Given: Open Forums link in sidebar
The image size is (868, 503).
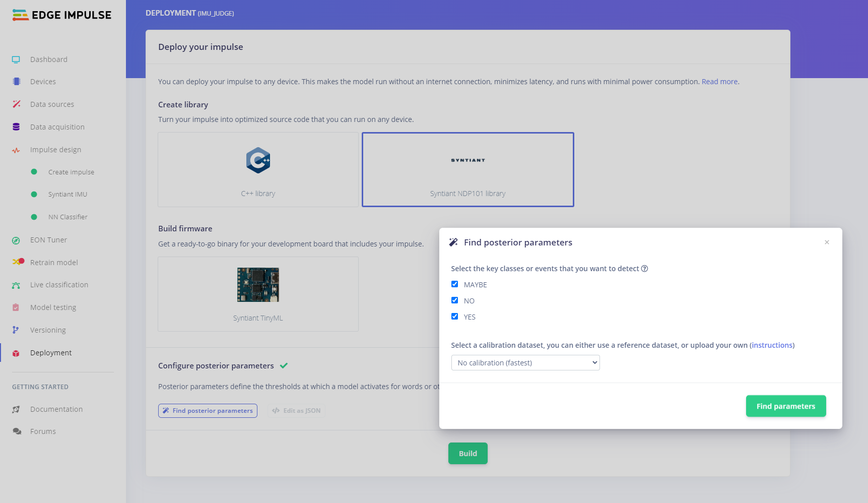Looking at the screenshot, I should pos(43,431).
